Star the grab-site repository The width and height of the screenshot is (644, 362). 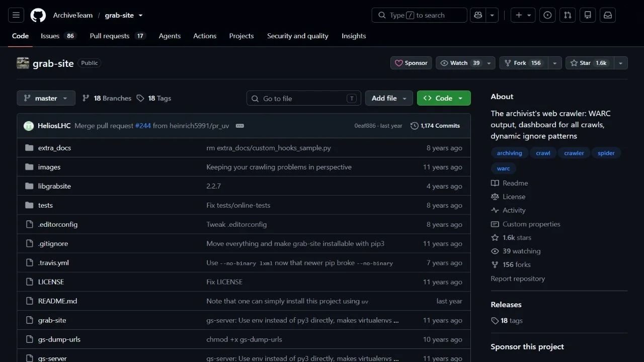[x=590, y=63]
